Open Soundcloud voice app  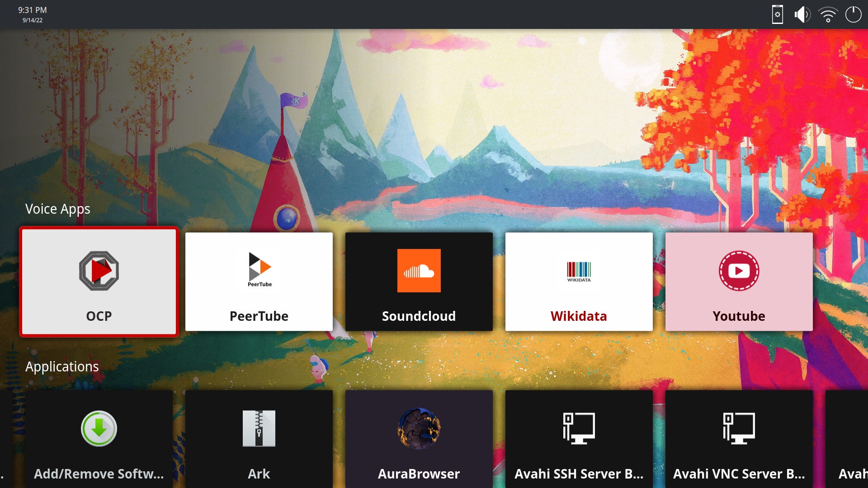click(419, 281)
